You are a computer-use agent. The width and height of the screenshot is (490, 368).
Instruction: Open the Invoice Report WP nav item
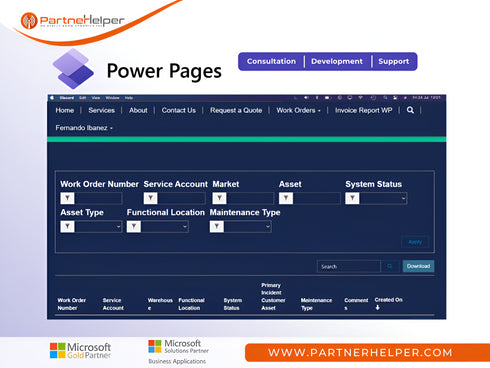click(x=364, y=110)
